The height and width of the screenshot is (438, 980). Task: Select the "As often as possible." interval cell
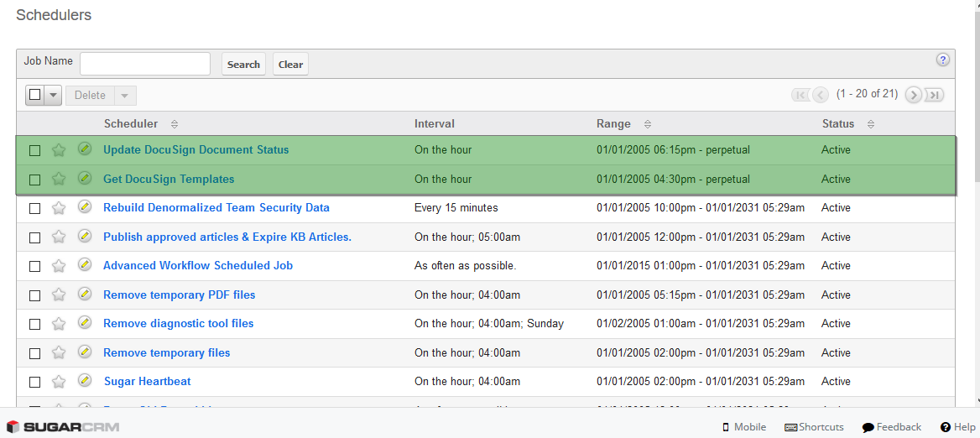(466, 265)
